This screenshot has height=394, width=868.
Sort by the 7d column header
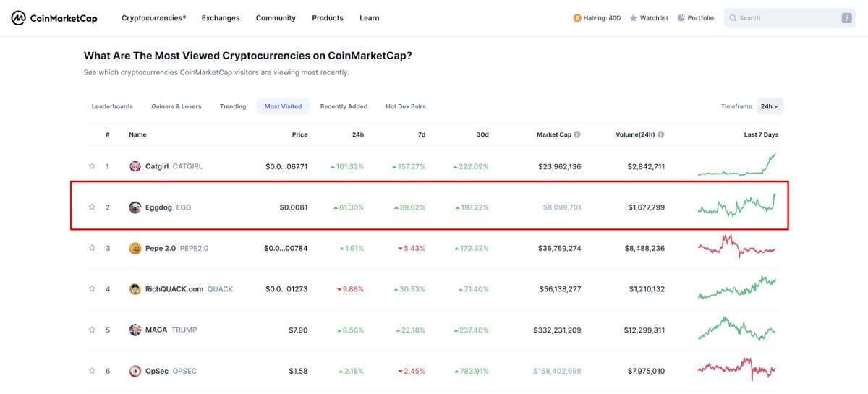422,134
